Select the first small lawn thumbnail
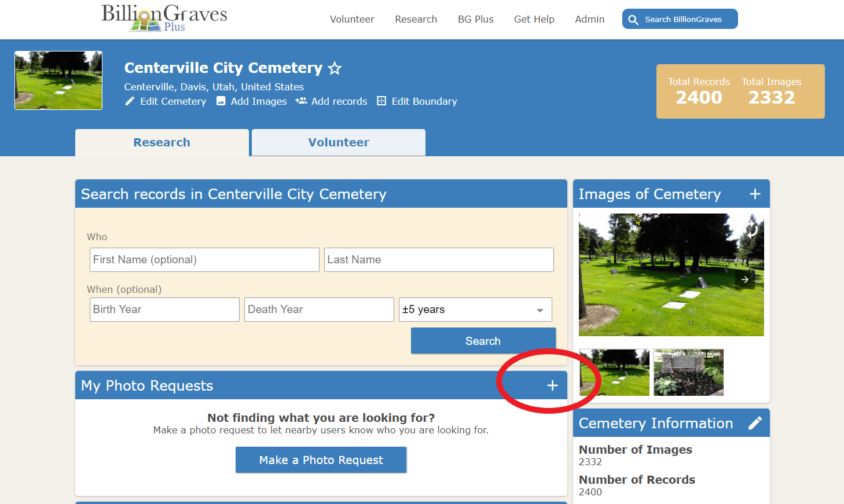 (x=614, y=373)
